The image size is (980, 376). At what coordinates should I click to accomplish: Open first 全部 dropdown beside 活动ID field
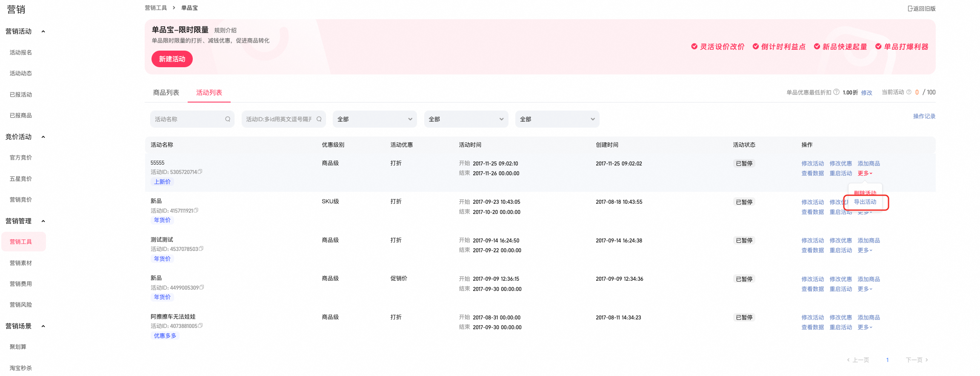[375, 119]
